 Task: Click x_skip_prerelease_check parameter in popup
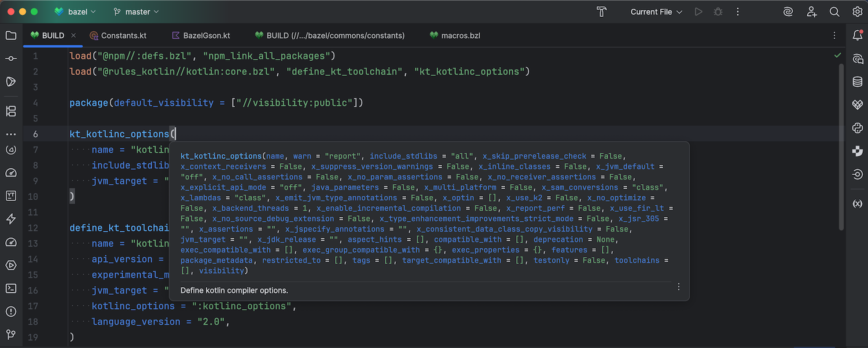(x=536, y=156)
